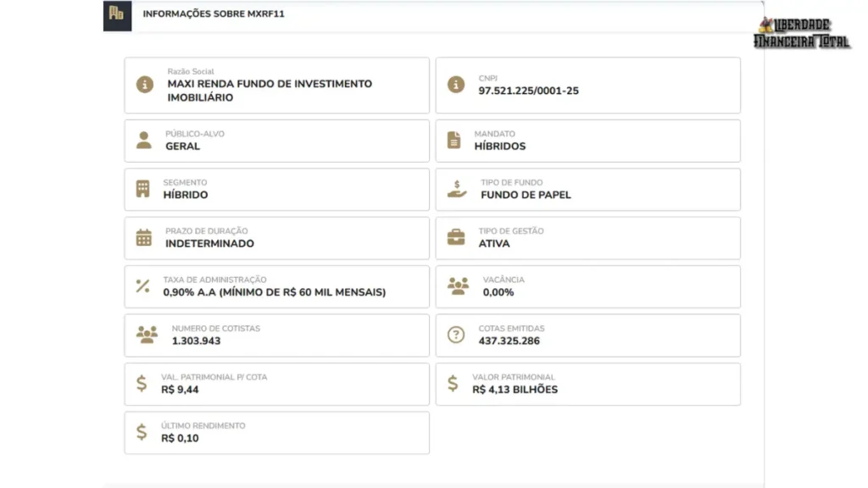Click the person icon for Público-Alvo
This screenshot has height=488, width=868.
click(x=144, y=140)
